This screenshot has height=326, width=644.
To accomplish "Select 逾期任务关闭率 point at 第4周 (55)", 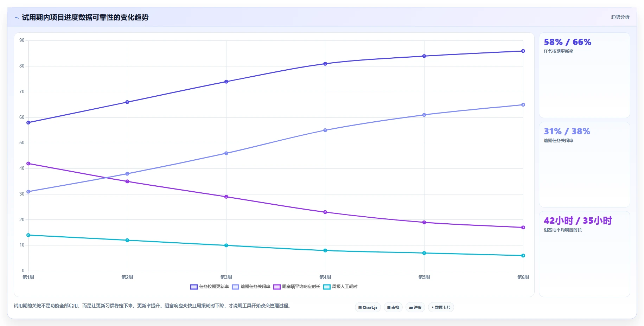I will [325, 130].
